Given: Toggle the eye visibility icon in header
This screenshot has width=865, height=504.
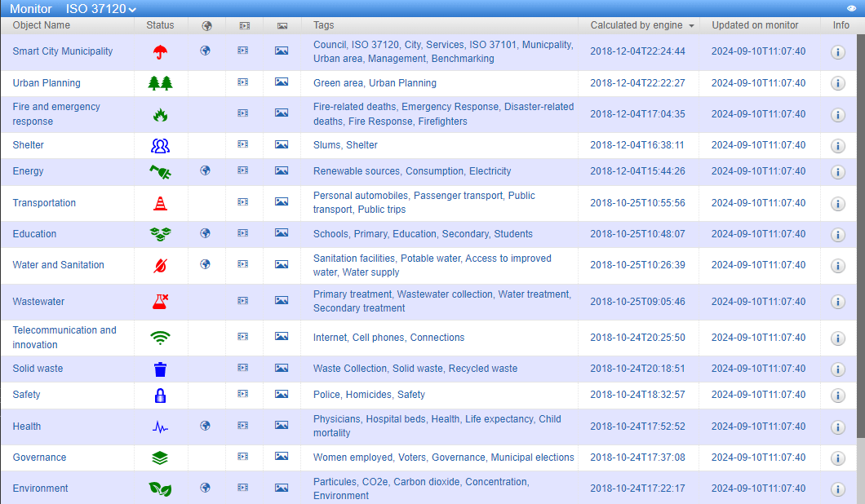Looking at the screenshot, I should (852, 8).
